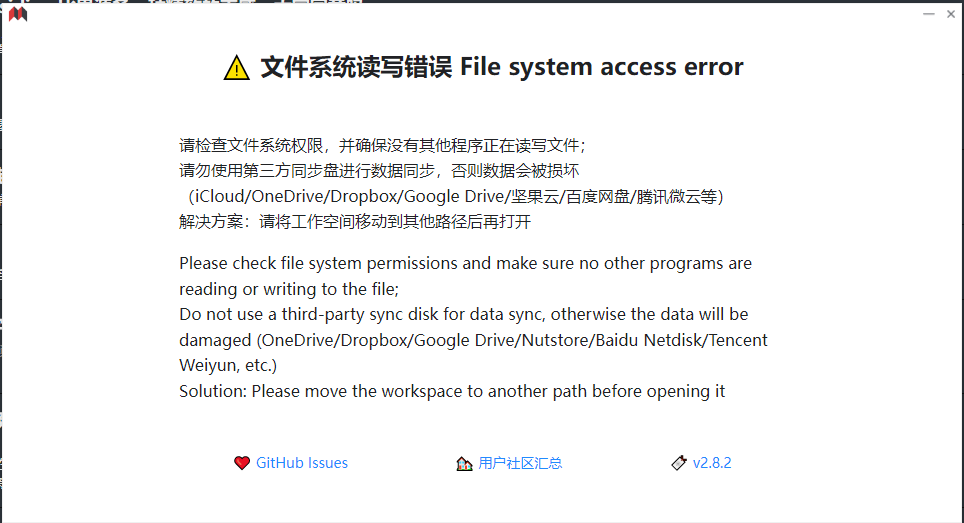Click the line starting with 请勿使用第三方同步盘

coord(379,171)
